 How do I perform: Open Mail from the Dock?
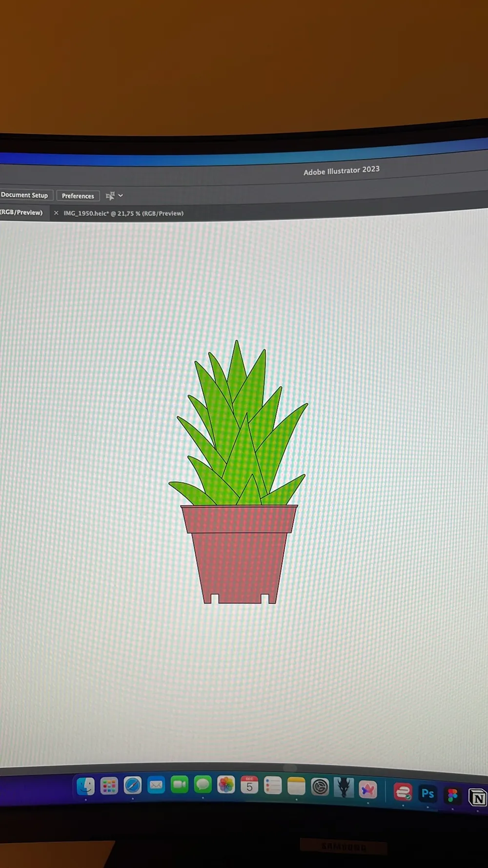click(x=156, y=785)
